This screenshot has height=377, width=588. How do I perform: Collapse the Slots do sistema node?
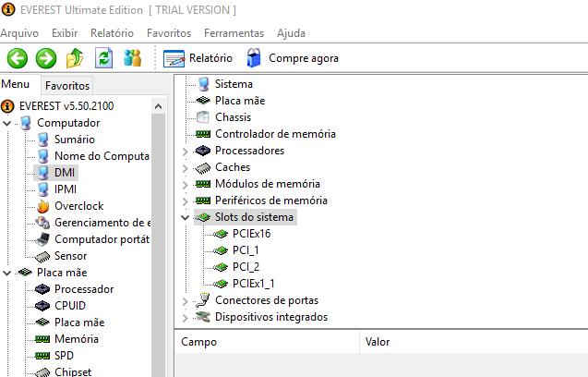coord(185,217)
